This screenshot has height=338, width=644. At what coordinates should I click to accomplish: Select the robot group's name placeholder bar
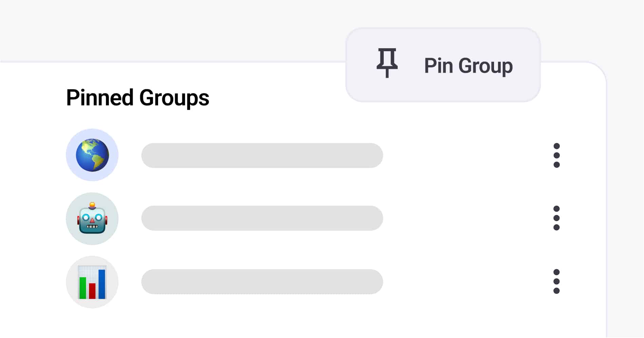262,218
